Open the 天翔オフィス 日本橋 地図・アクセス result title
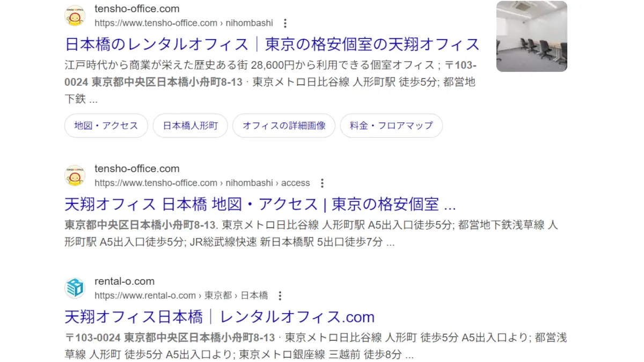The image size is (644, 362). [x=260, y=204]
